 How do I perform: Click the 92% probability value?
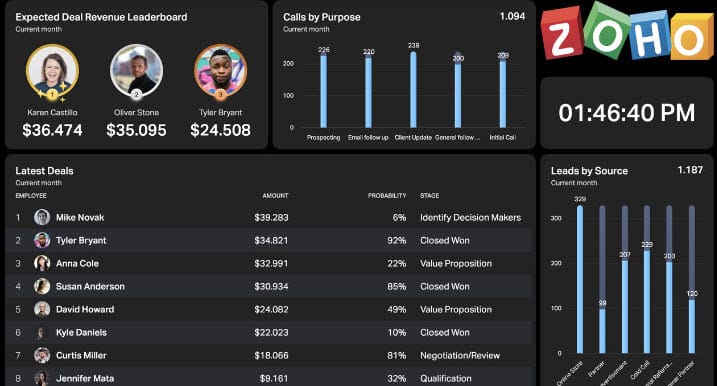(x=396, y=241)
